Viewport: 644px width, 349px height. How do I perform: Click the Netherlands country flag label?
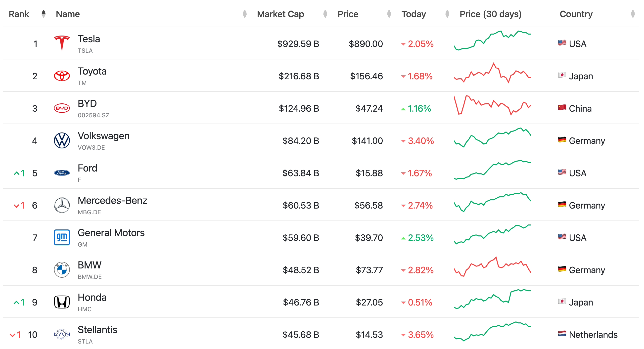(588, 334)
